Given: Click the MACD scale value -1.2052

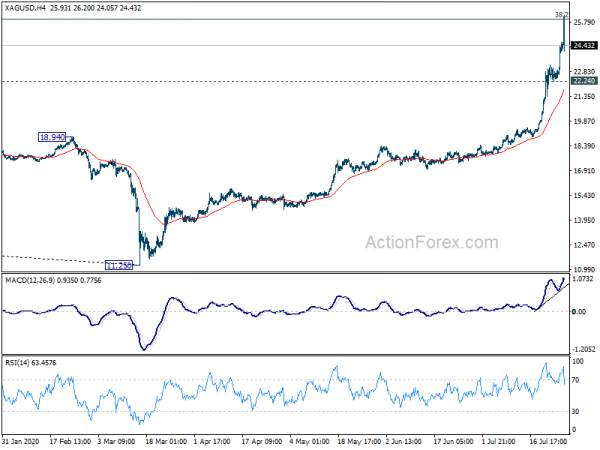Looking at the screenshot, I should pyautogui.click(x=584, y=349).
